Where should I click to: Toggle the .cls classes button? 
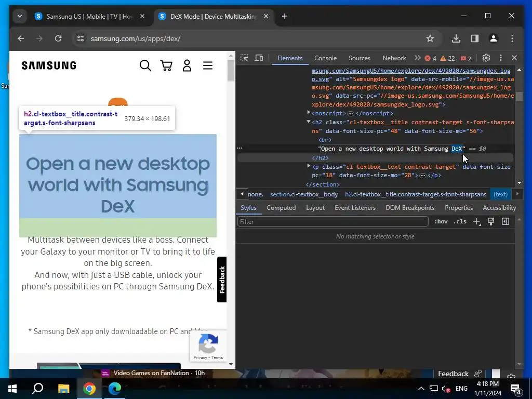460,221
